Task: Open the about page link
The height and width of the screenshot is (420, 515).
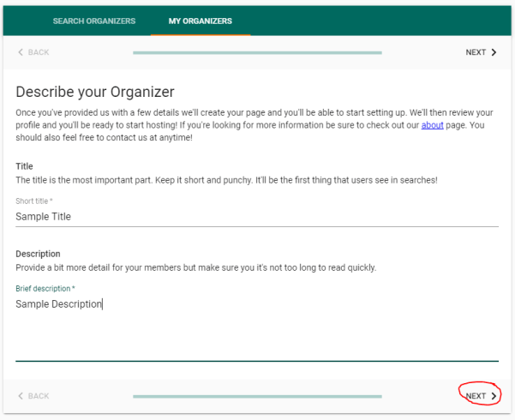Action: [431, 125]
